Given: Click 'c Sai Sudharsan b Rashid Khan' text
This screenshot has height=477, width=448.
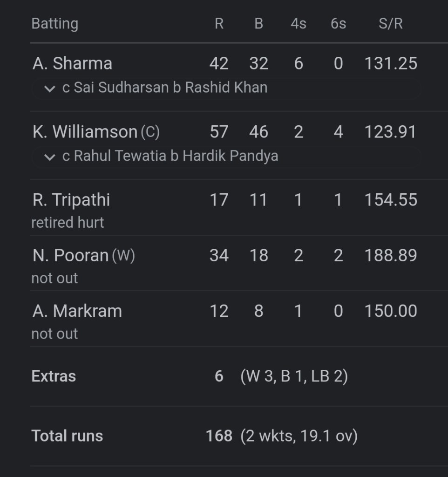Looking at the screenshot, I should (x=165, y=88).
